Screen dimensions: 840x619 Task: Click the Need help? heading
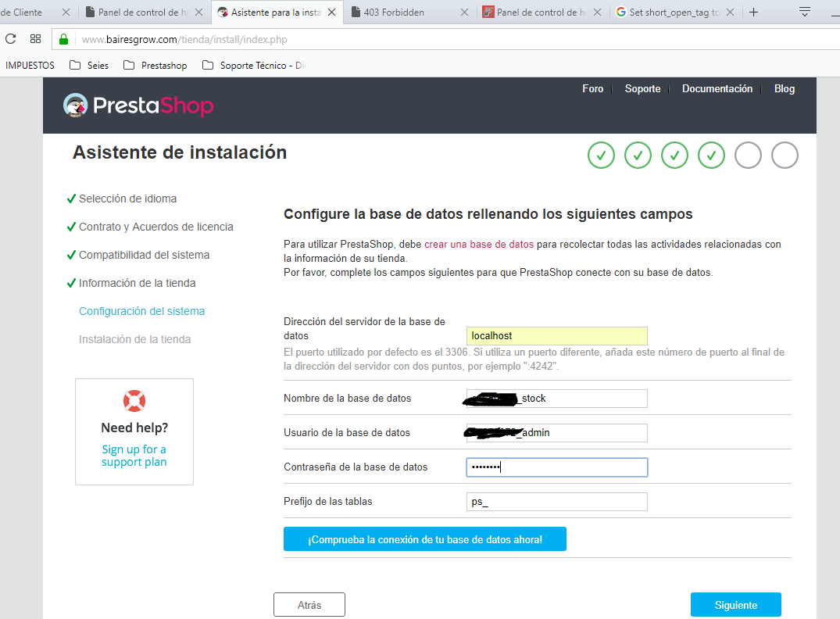click(x=134, y=428)
